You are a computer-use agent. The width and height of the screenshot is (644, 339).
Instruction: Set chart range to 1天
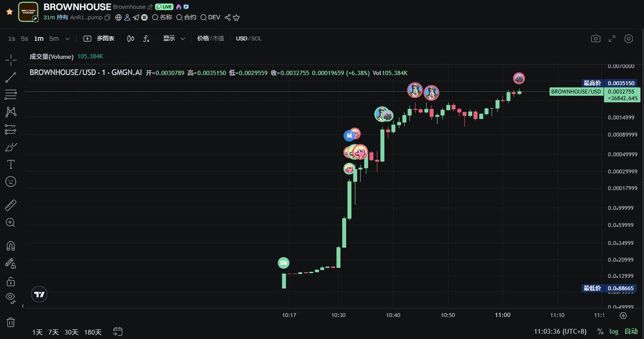[x=38, y=332]
